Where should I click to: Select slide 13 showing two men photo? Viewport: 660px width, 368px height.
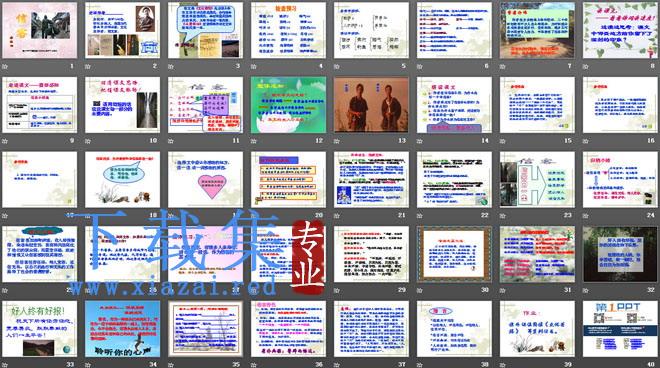pos(371,105)
